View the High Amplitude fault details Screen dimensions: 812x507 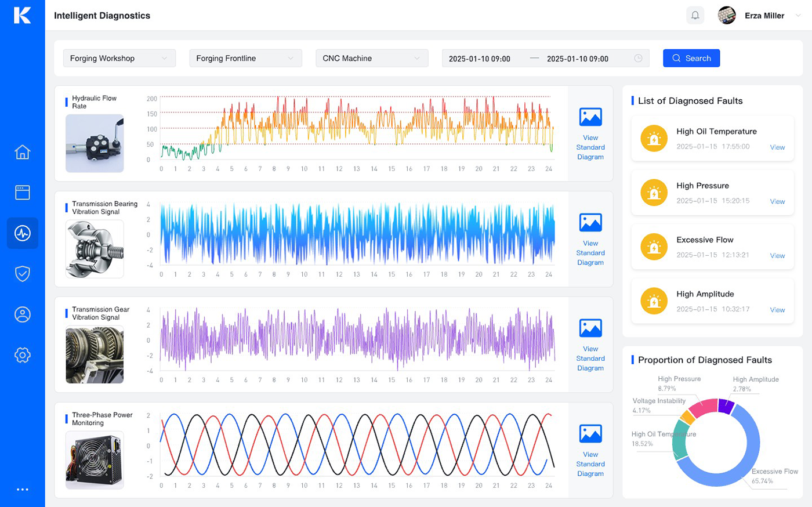click(777, 310)
